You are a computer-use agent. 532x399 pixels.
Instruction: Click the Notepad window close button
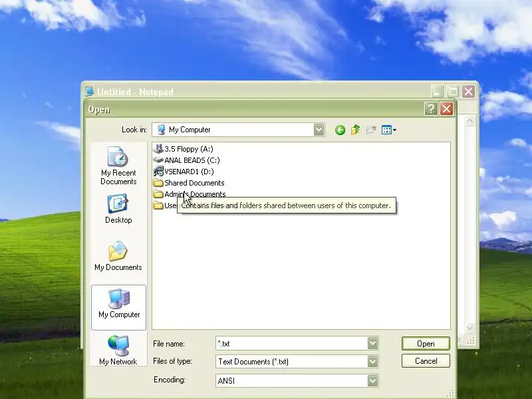coord(469,91)
